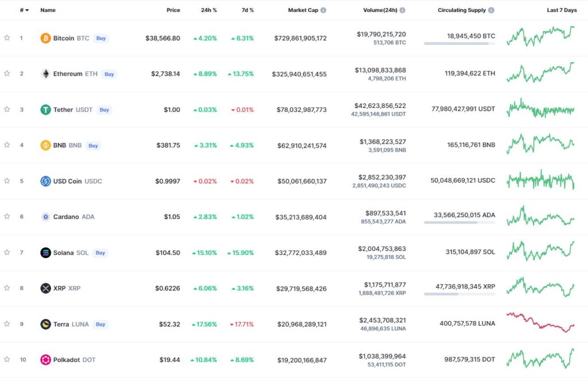The image size is (588, 382).
Task: Click Bitcoin circulating supply progress bar
Action: click(459, 44)
